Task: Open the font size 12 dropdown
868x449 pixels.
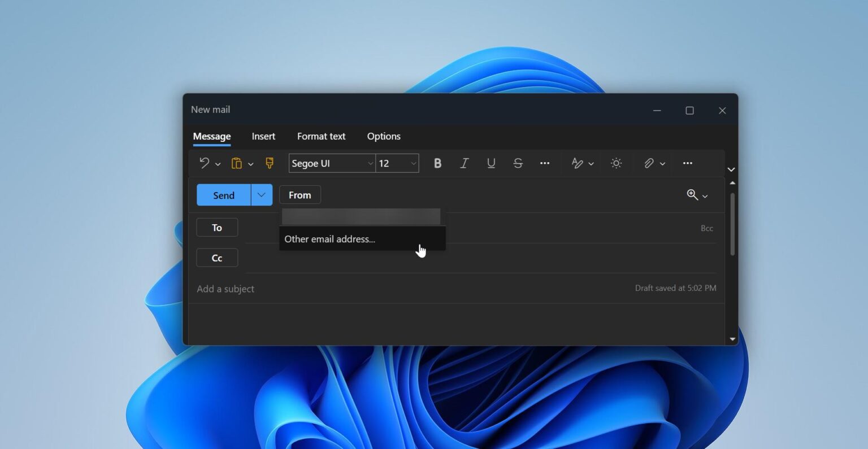Action: (x=397, y=163)
